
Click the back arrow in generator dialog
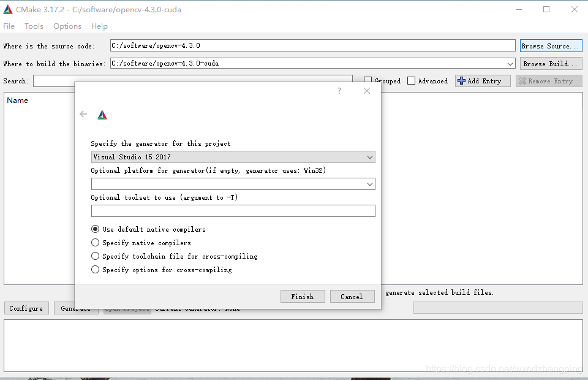pos(83,114)
